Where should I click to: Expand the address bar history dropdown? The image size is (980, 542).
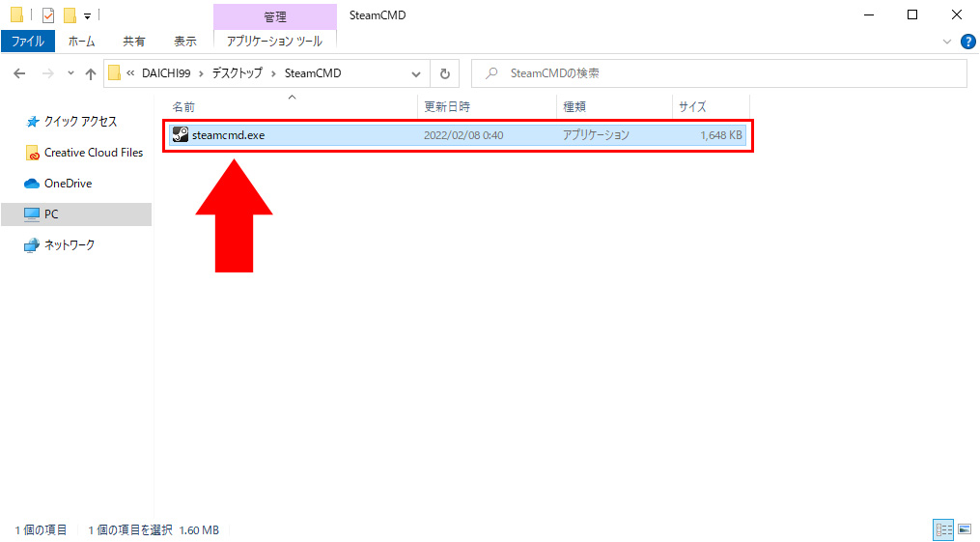[x=415, y=73]
